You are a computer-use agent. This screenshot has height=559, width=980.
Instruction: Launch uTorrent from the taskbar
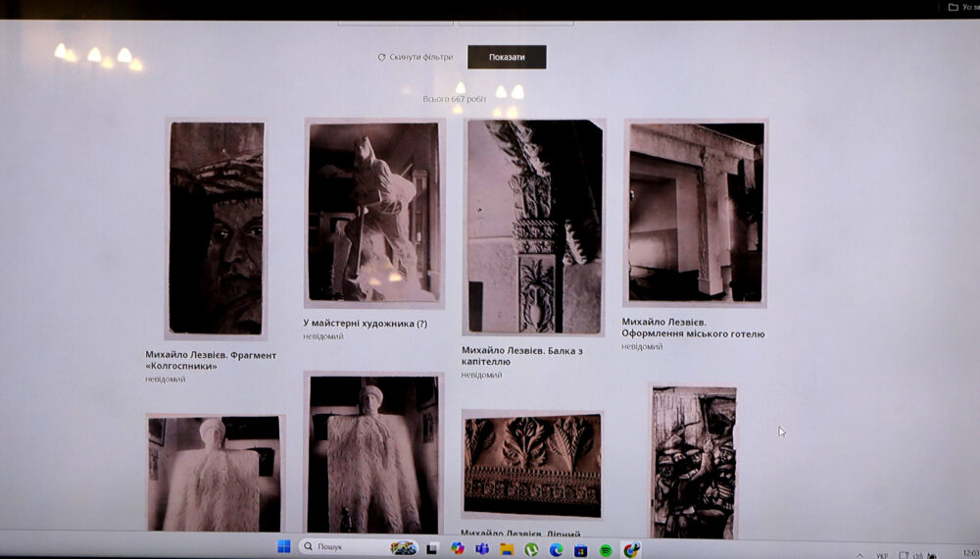coord(531,549)
